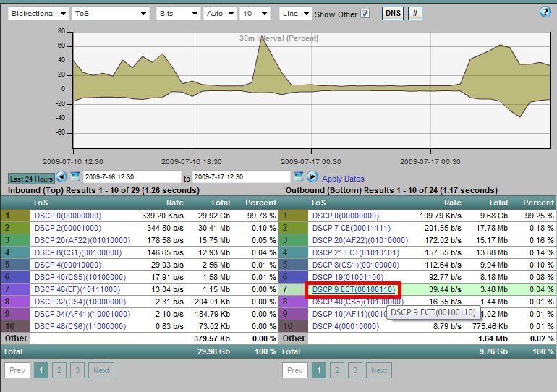Click outbound color swatch for rank 3
The height and width of the screenshot is (392, 557).
293,240
